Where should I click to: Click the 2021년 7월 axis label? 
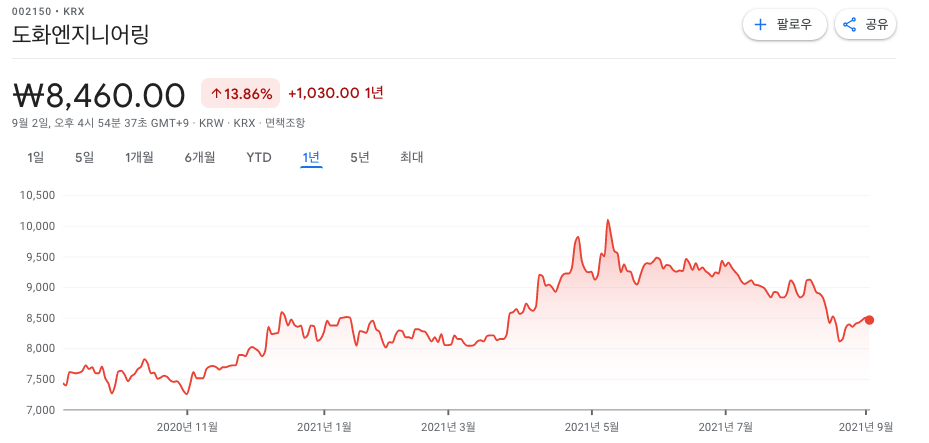point(726,426)
